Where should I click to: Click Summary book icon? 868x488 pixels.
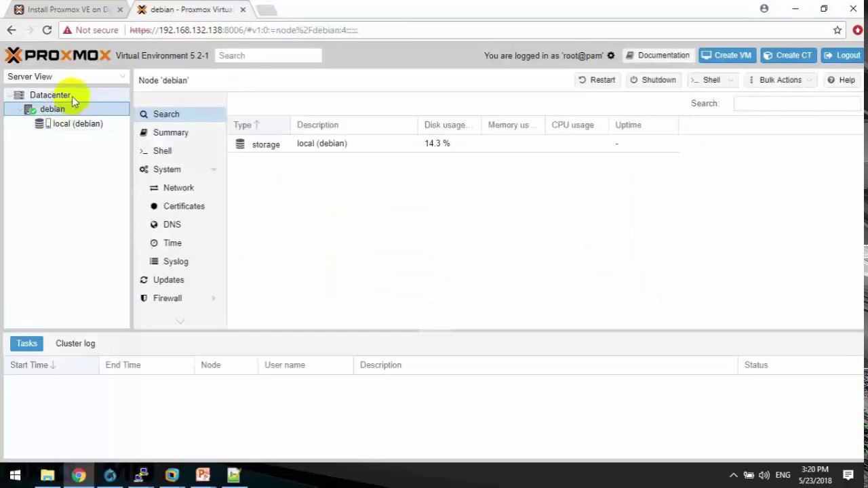[x=144, y=132]
